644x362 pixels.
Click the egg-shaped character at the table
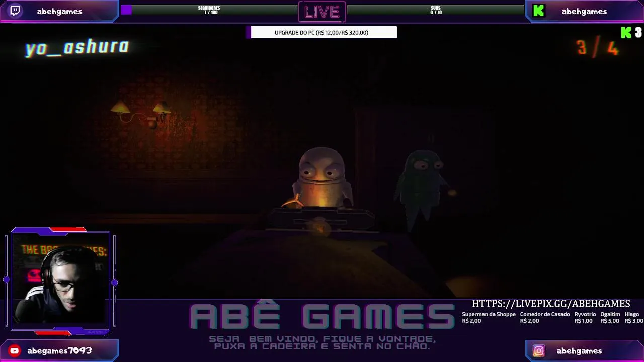(x=322, y=178)
